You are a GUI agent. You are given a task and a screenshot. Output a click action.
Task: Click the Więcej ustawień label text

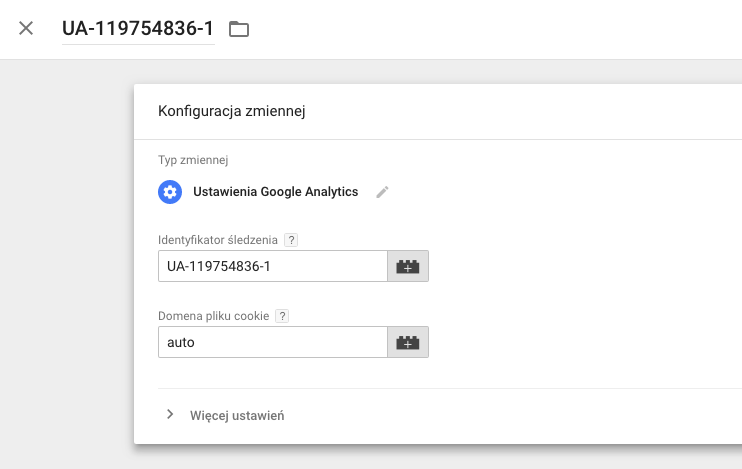pos(237,415)
